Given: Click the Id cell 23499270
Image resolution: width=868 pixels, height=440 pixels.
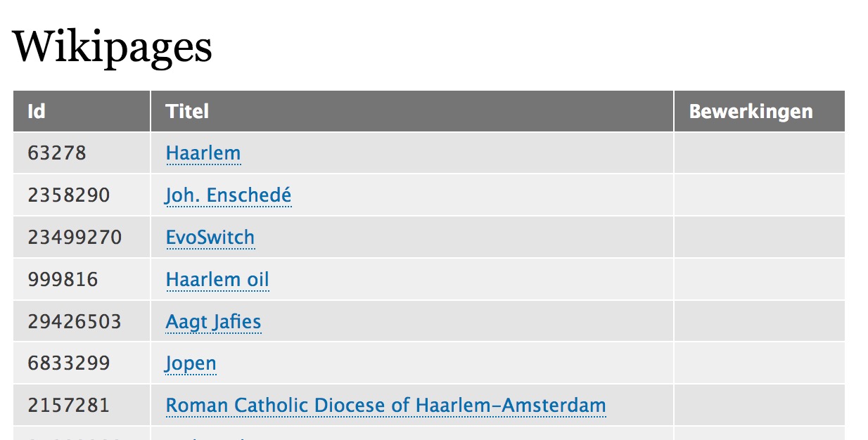Looking at the screenshot, I should [75, 238].
